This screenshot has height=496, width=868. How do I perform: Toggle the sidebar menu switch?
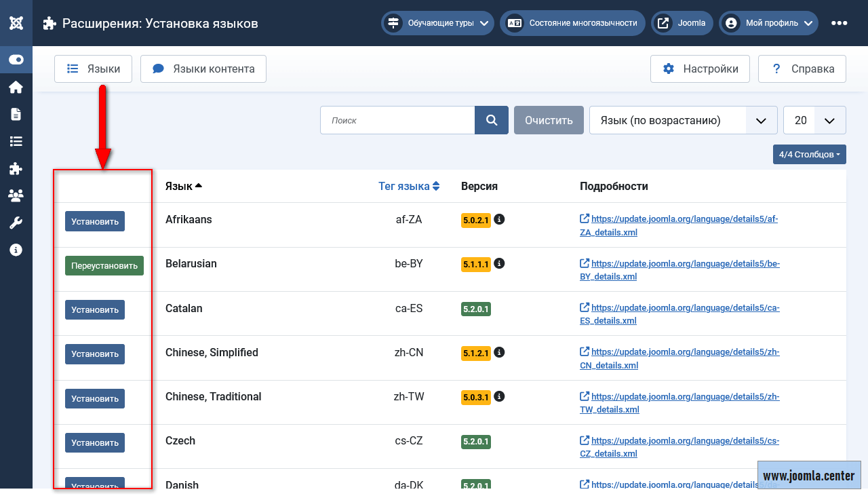(16, 60)
